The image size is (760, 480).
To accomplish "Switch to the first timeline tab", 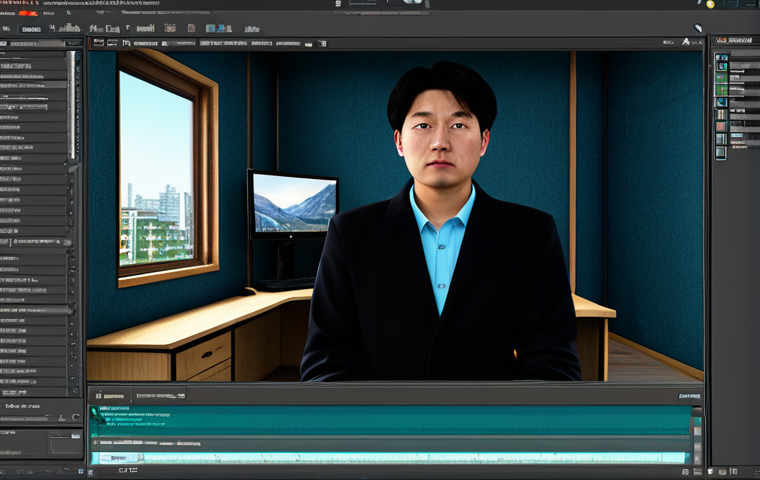I will [x=110, y=396].
